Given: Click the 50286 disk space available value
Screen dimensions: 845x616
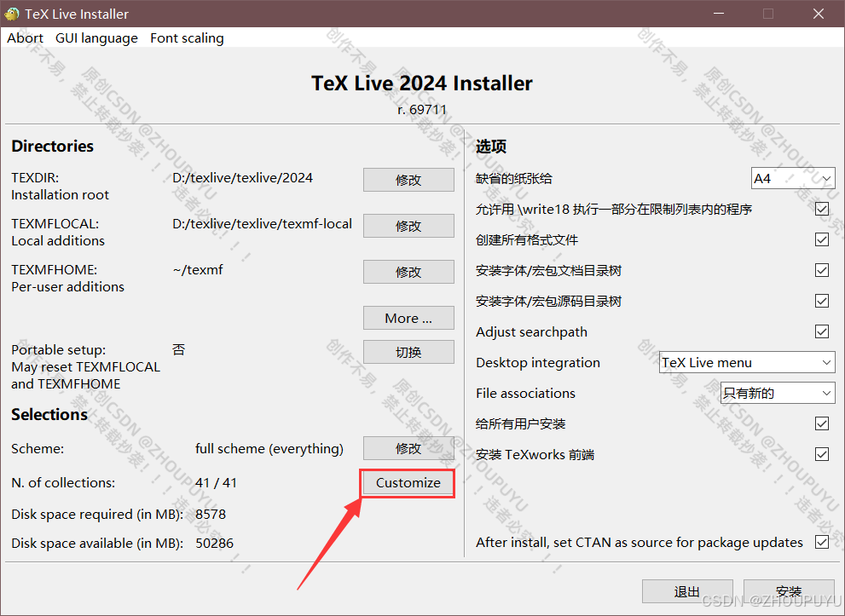Looking at the screenshot, I should click(x=215, y=544).
